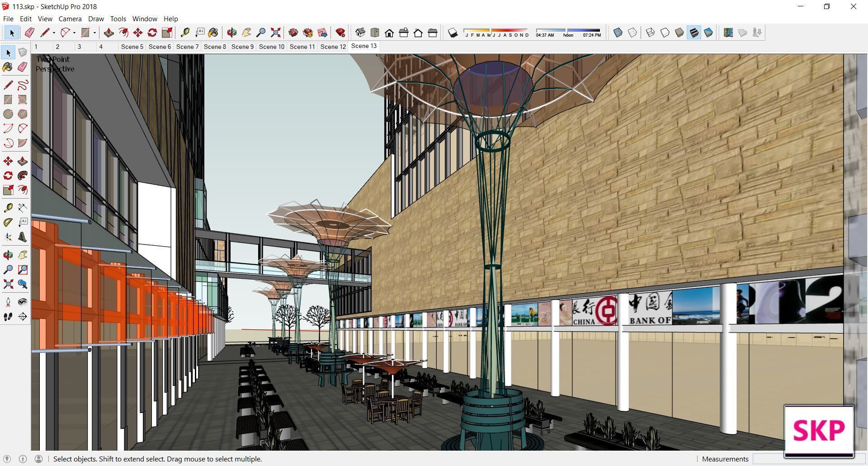Image resolution: width=868 pixels, height=466 pixels.
Task: Open the Tools menu
Action: coord(118,19)
